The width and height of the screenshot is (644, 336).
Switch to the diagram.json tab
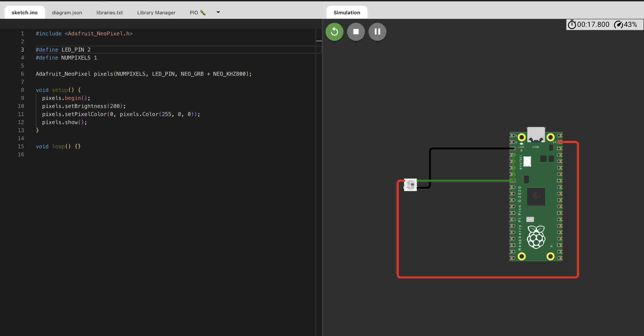[x=67, y=13]
